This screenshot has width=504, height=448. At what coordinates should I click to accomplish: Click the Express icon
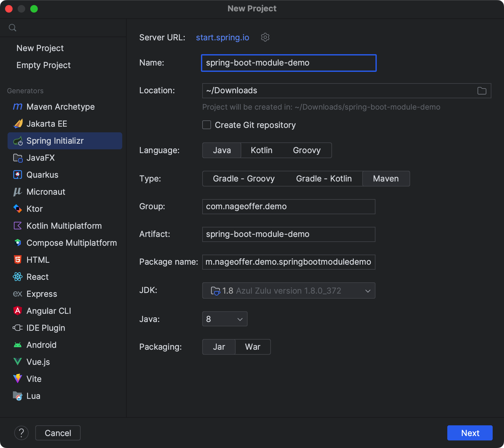[18, 294]
